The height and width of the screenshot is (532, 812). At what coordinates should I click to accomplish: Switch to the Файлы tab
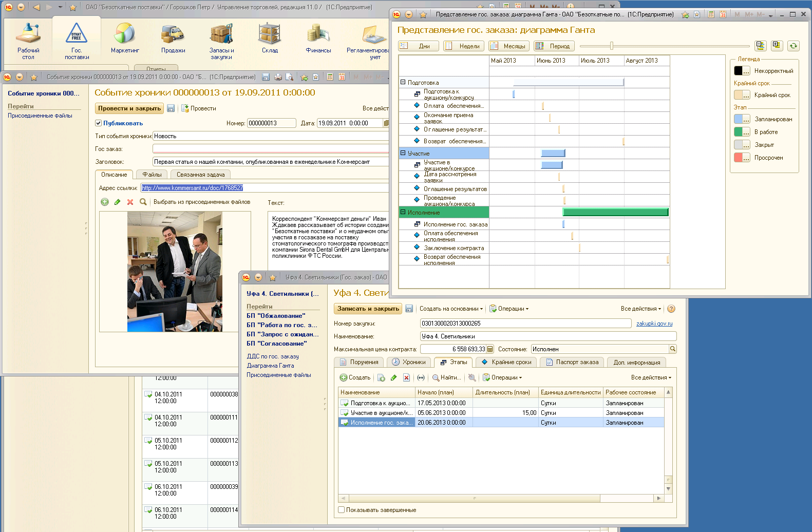tap(152, 175)
